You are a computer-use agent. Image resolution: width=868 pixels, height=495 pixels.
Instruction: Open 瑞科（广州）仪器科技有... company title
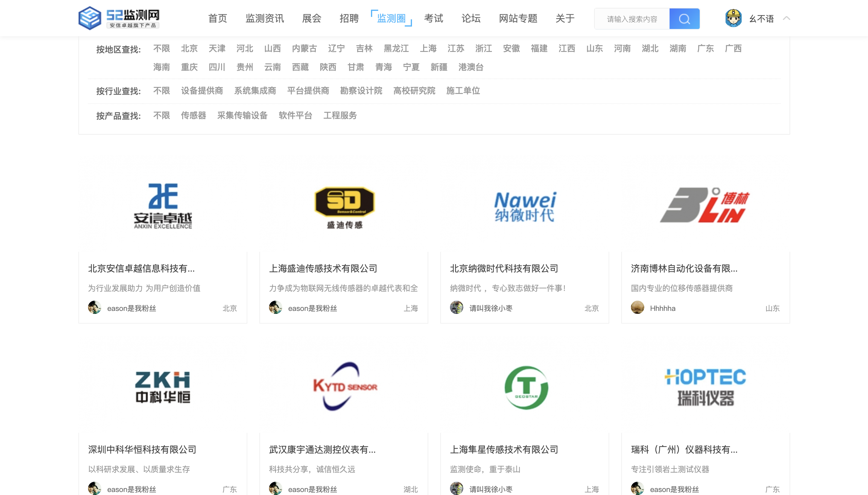[684, 450]
